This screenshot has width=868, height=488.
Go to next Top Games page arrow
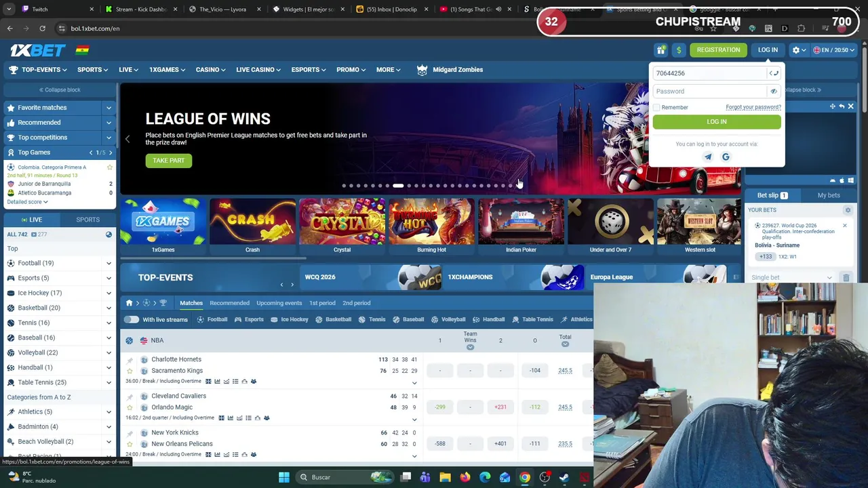pyautogui.click(x=111, y=152)
